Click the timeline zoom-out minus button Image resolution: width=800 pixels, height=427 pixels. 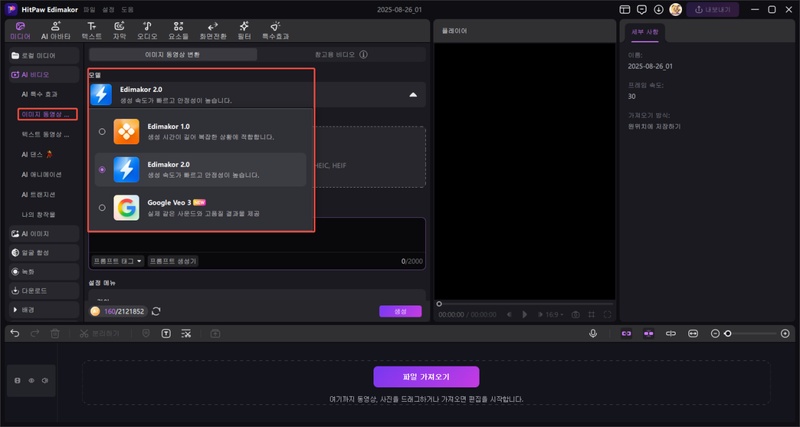coord(715,334)
